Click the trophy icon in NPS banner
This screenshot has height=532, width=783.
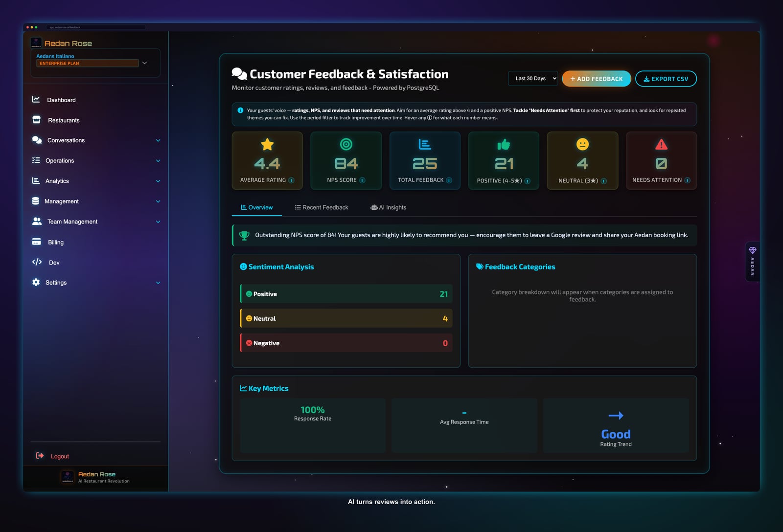[x=244, y=235]
